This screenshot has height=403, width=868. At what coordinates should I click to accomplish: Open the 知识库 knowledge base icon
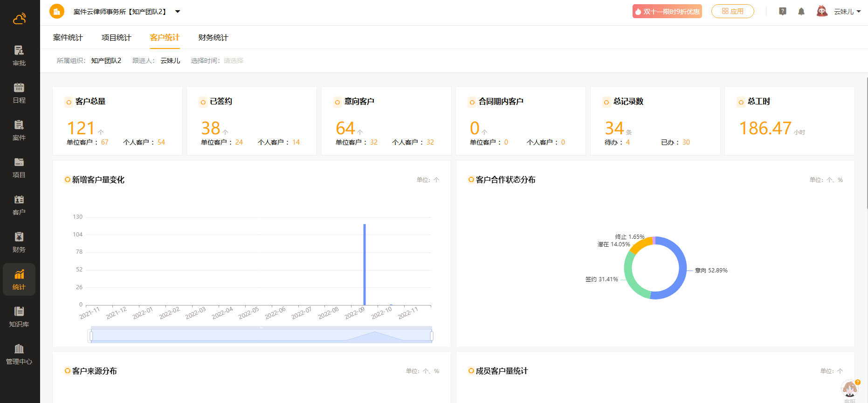pos(19,317)
